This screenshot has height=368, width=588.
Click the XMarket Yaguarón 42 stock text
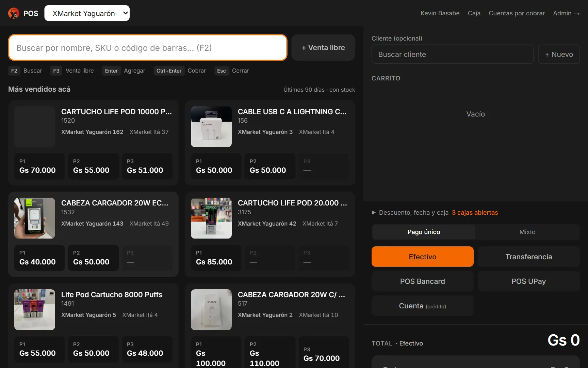click(267, 224)
